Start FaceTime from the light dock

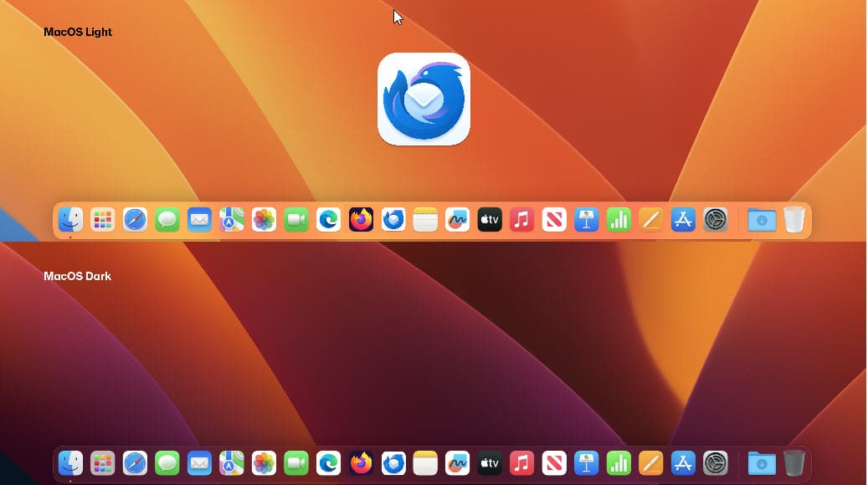coord(296,220)
